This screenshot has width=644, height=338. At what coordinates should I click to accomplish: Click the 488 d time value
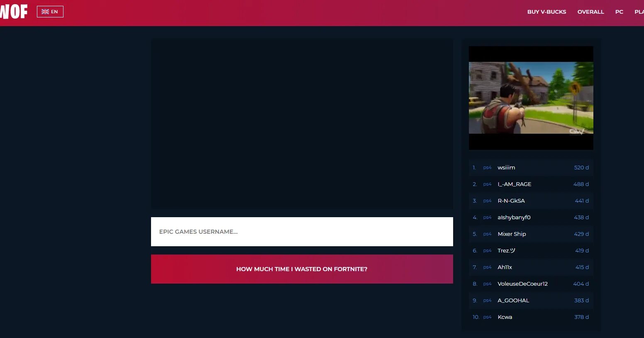[x=581, y=184]
